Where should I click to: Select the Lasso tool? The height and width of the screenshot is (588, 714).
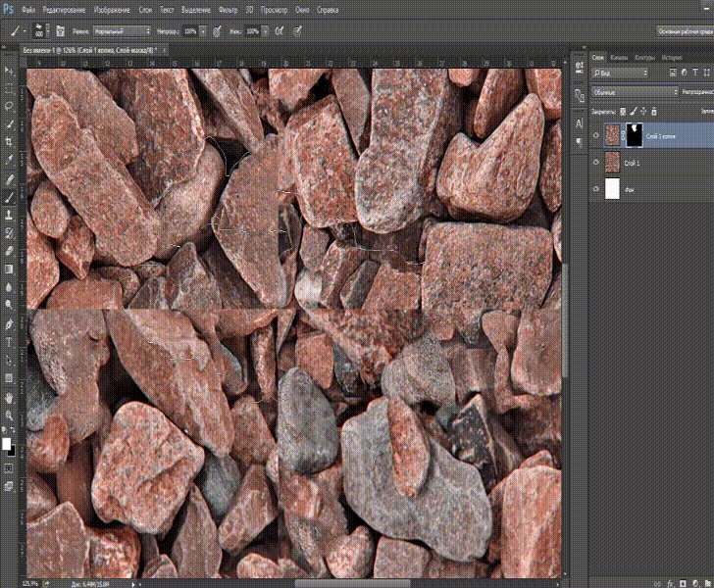click(9, 106)
